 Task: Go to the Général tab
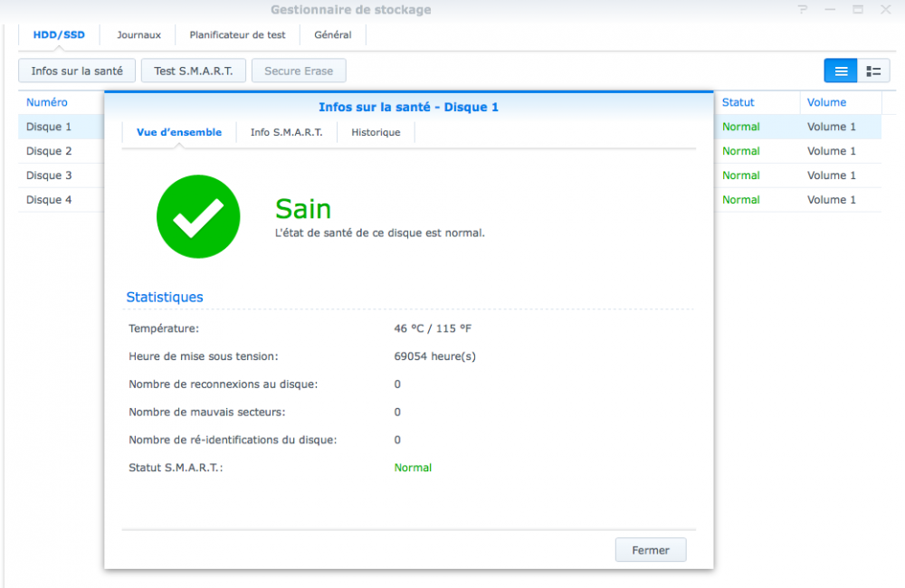coord(332,34)
